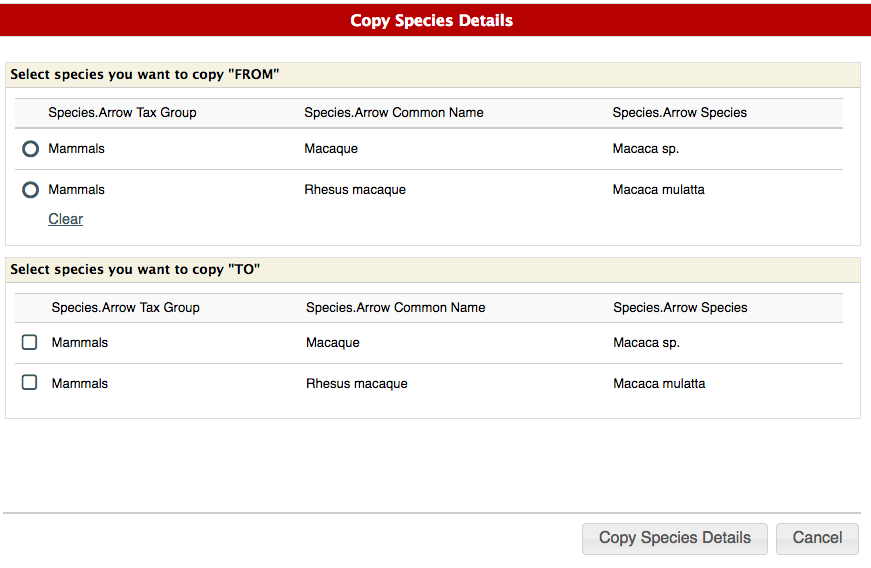This screenshot has height=568, width=871.
Task: Click the red Copy Species Details title bar
Action: (432, 20)
